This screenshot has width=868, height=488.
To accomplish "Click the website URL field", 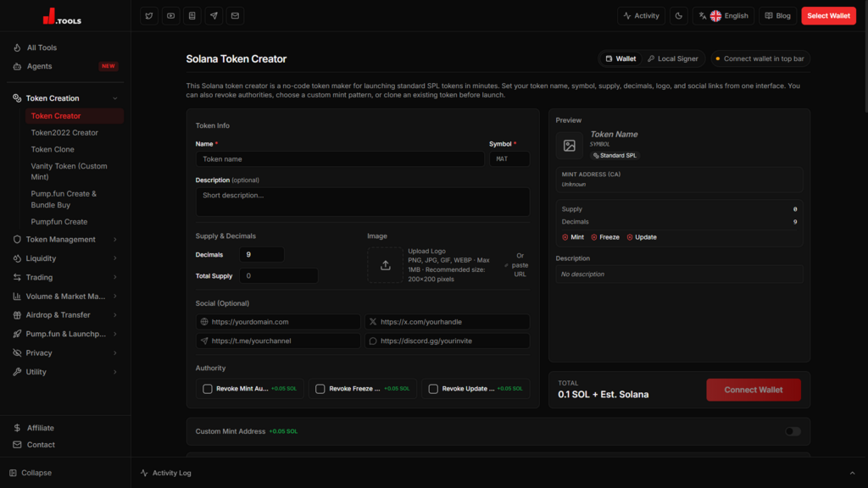I will [278, 322].
